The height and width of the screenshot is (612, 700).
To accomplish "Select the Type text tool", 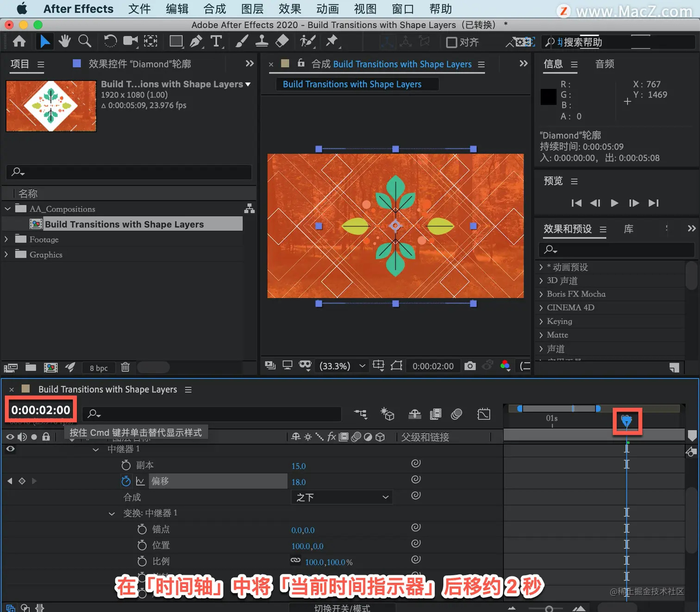I will click(216, 41).
